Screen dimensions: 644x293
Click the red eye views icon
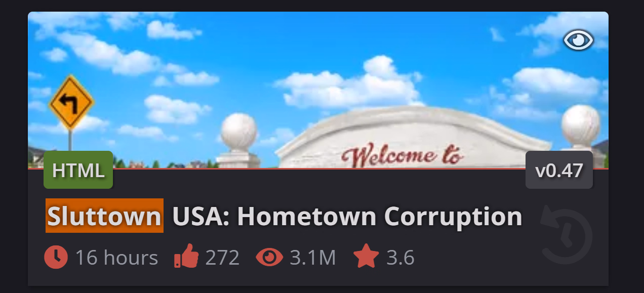pyautogui.click(x=269, y=258)
